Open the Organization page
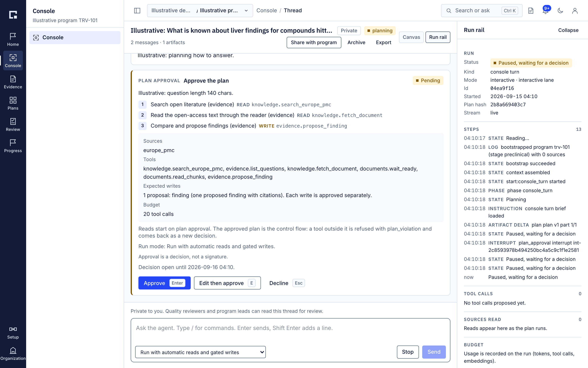Image resolution: width=588 pixels, height=368 pixels. pos(13,354)
